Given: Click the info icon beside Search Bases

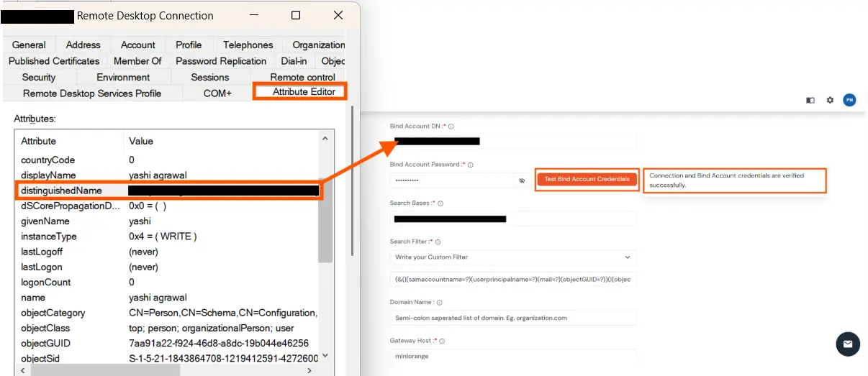Looking at the screenshot, I should click(x=440, y=203).
